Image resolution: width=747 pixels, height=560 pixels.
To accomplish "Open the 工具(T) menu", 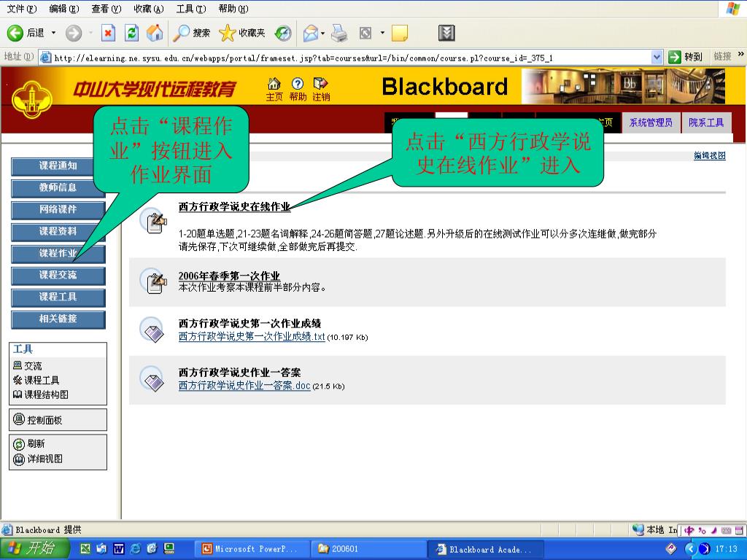I will pyautogui.click(x=191, y=9).
